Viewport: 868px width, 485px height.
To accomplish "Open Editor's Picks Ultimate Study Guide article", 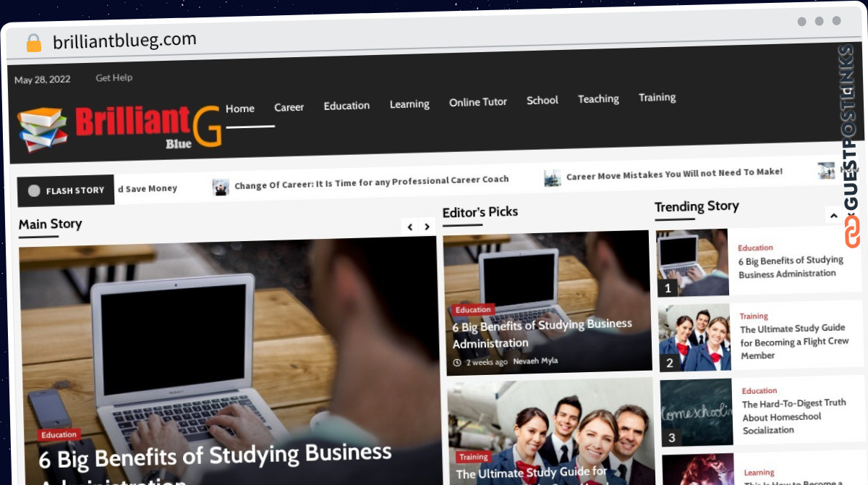I will [x=532, y=473].
